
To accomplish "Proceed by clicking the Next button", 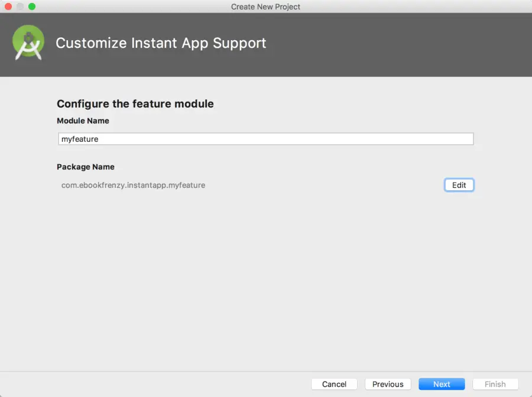I will [x=442, y=384].
